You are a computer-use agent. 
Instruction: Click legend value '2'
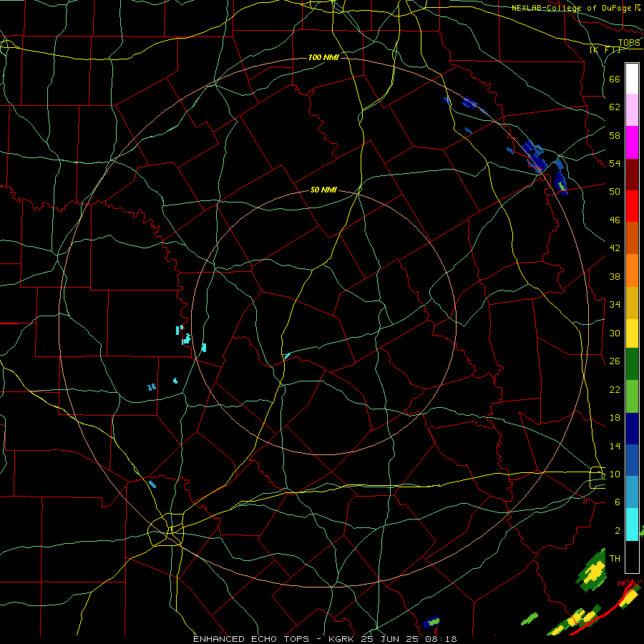[618, 531]
